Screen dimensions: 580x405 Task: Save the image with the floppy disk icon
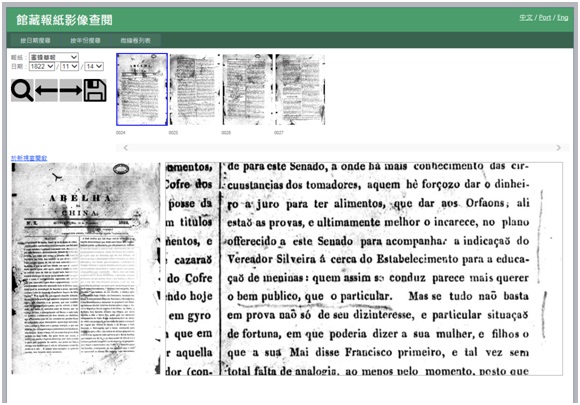click(95, 90)
